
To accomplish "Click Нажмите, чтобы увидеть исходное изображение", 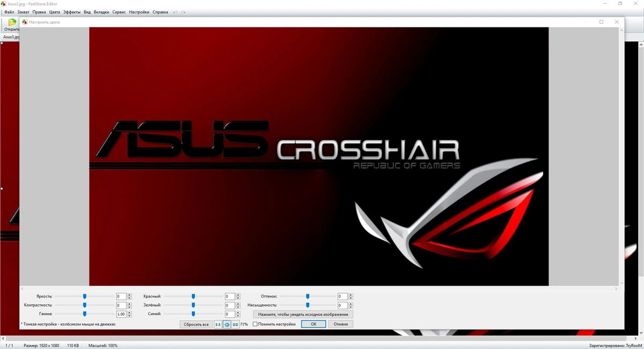I will pos(303,314).
